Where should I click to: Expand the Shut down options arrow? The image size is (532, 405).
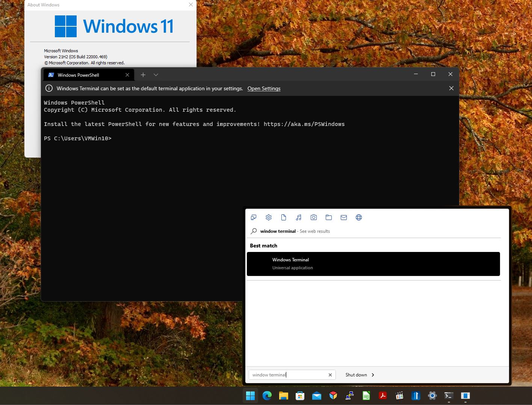tap(373, 375)
